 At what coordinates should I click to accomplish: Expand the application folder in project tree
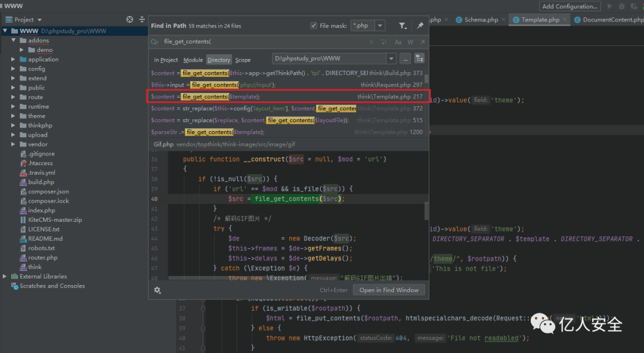pyautogui.click(x=14, y=60)
